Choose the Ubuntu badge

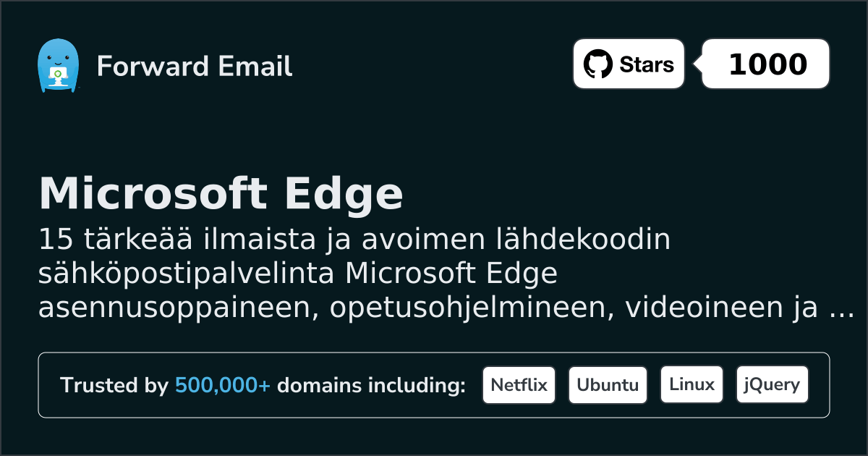click(x=608, y=385)
